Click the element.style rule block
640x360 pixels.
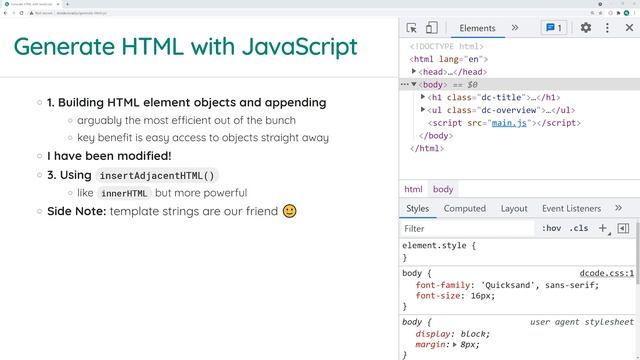coord(518,251)
